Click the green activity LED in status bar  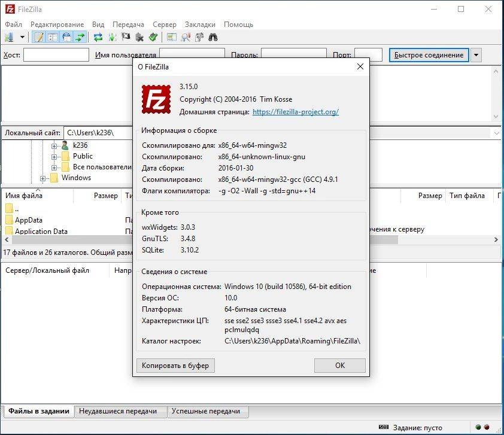pyautogui.click(x=478, y=427)
